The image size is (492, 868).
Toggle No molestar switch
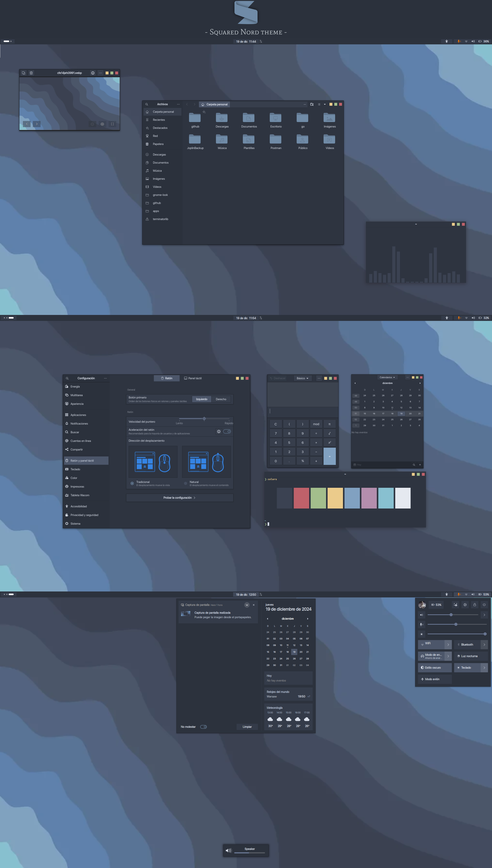pos(203,727)
